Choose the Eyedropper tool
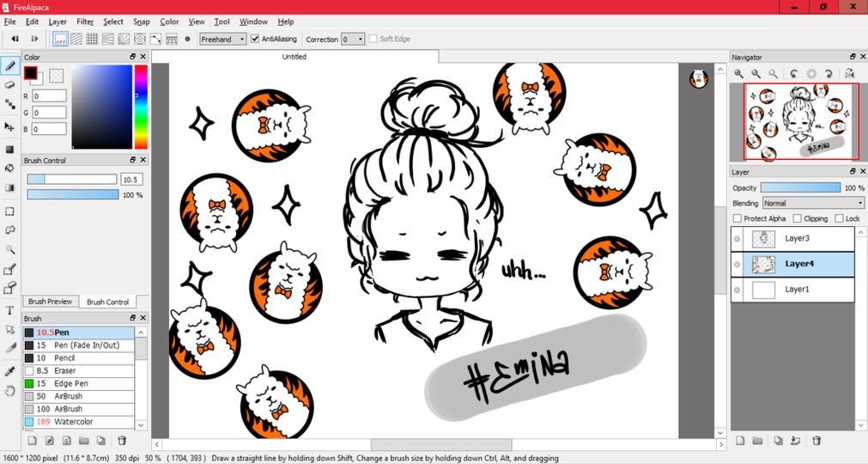 10,371
